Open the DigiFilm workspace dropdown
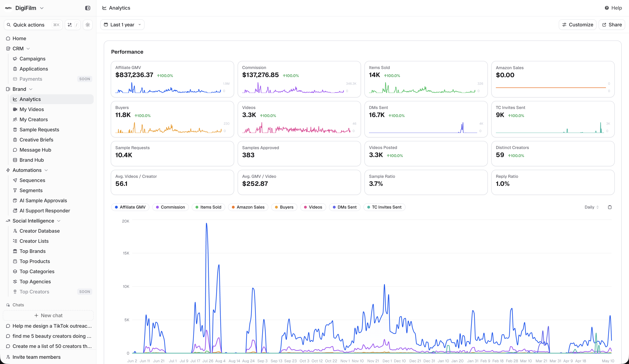Screen dimensions: 629x364 [24, 8]
